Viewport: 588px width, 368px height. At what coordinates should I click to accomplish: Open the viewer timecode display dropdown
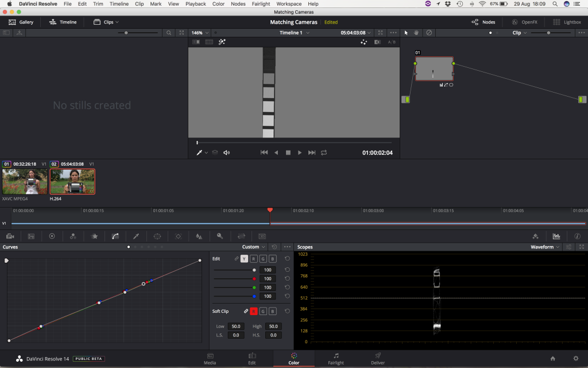tap(355, 33)
